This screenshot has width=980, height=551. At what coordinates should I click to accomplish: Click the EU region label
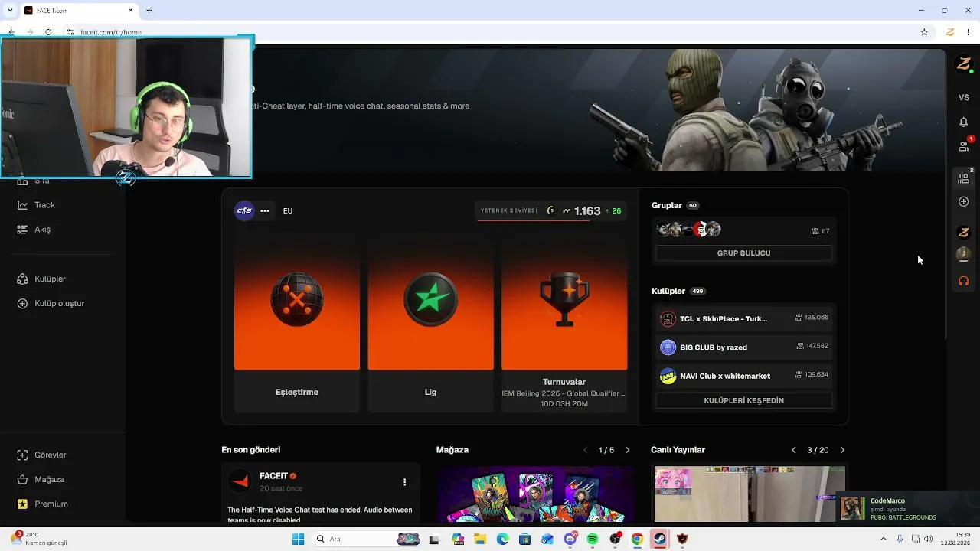click(288, 211)
